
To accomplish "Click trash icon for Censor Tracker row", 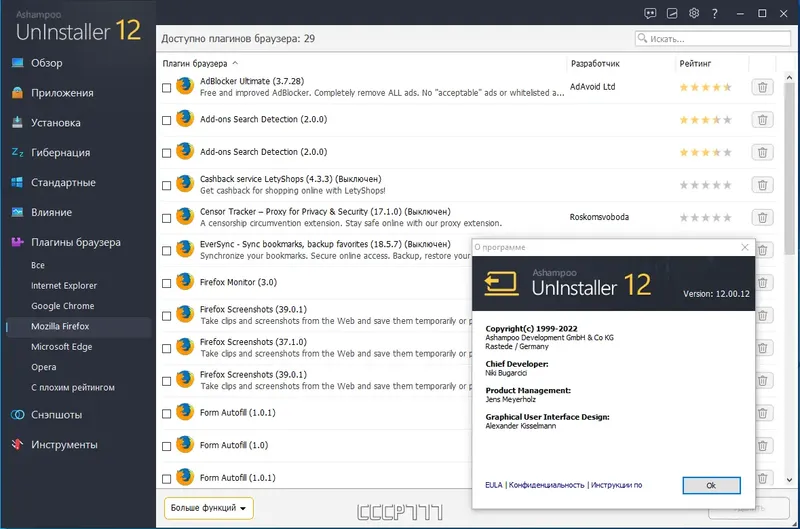I will (762, 218).
